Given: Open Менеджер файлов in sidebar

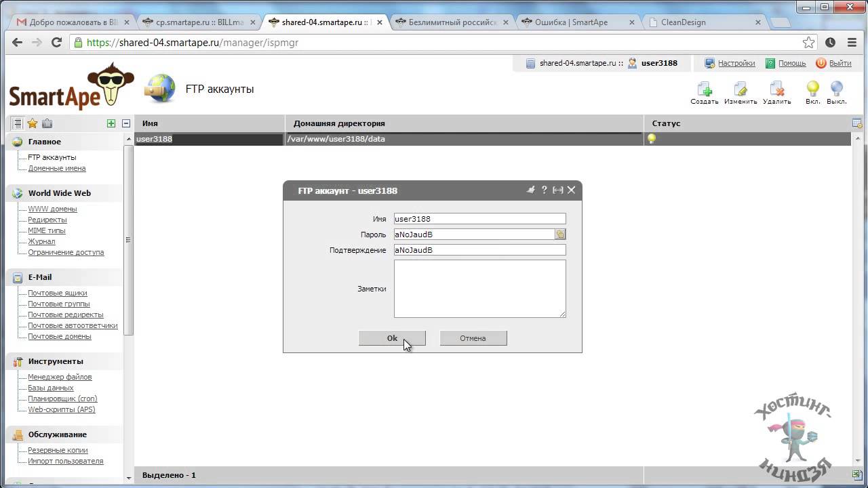Looking at the screenshot, I should tap(60, 377).
